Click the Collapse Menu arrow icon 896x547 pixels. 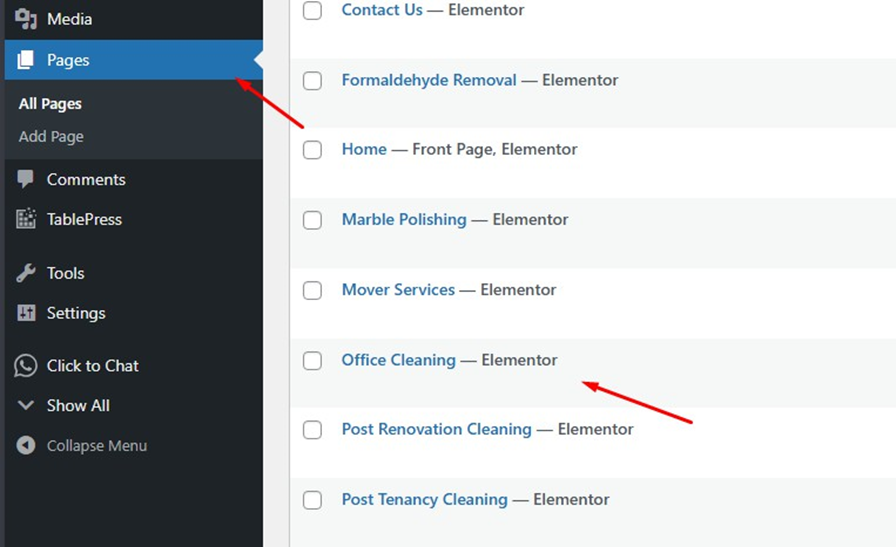coord(26,446)
